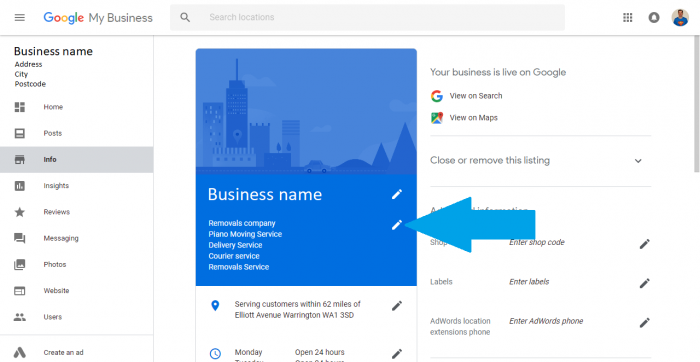Click the clock hours icon
This screenshot has height=362, width=700.
tap(215, 354)
